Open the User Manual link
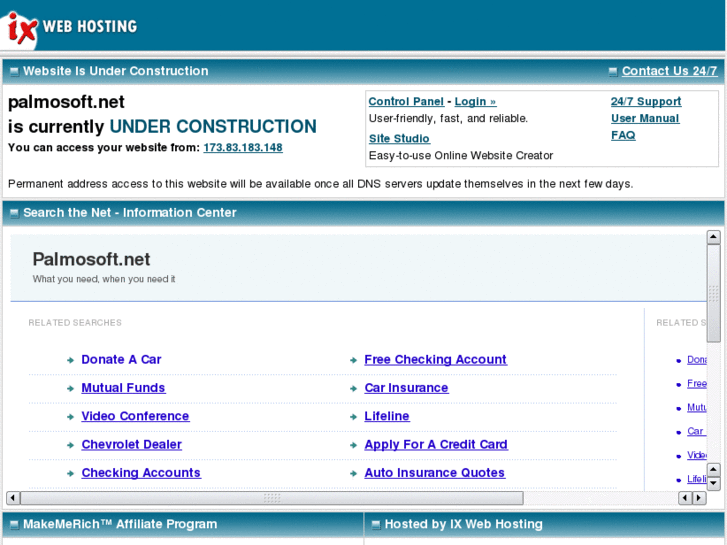 pyautogui.click(x=645, y=118)
